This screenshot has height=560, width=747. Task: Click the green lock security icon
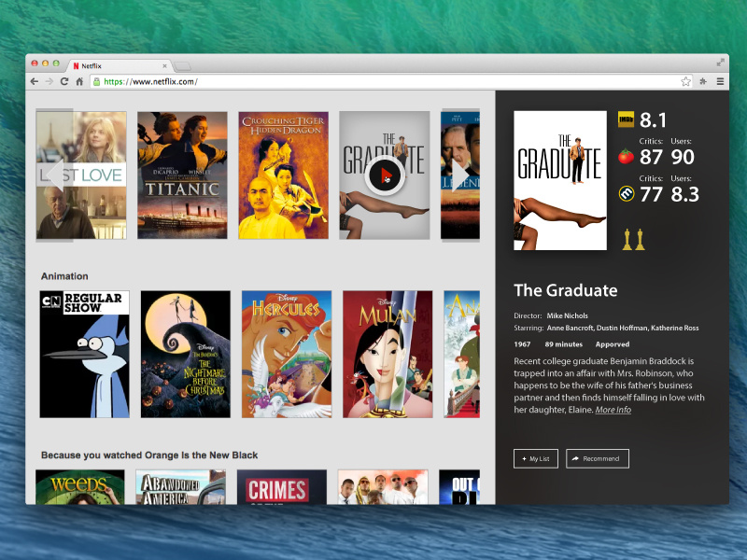97,81
